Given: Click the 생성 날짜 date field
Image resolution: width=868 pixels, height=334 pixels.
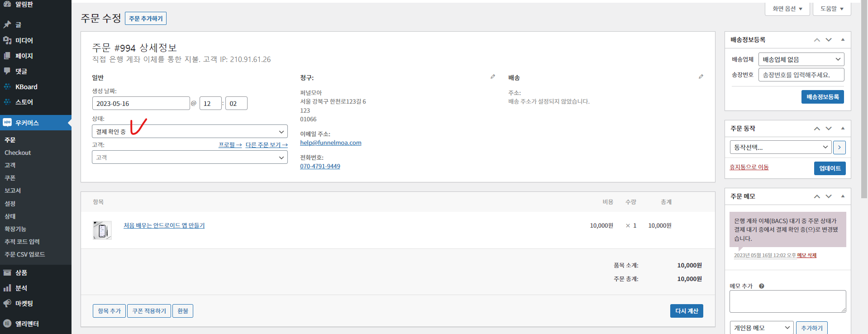Looking at the screenshot, I should pyautogui.click(x=141, y=103).
